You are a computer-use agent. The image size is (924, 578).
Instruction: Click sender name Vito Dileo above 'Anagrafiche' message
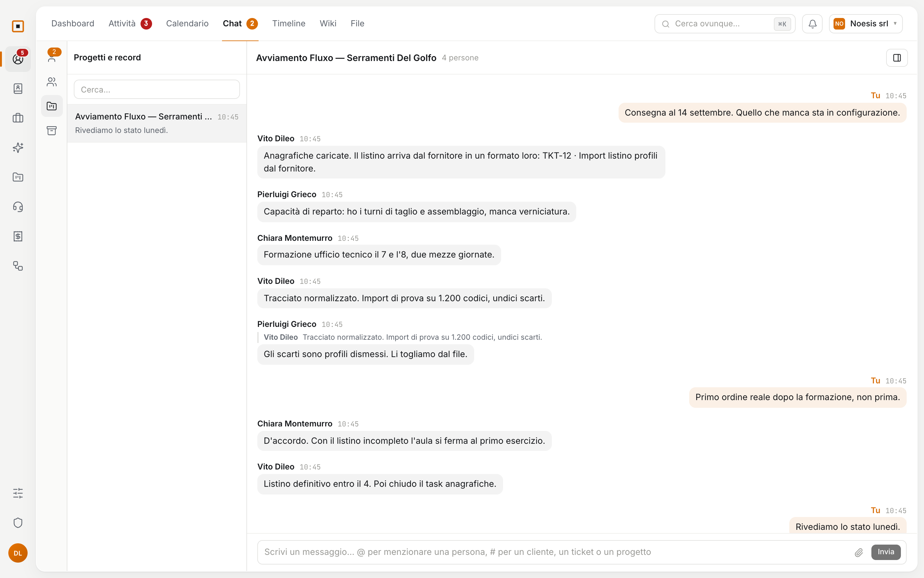[276, 138]
